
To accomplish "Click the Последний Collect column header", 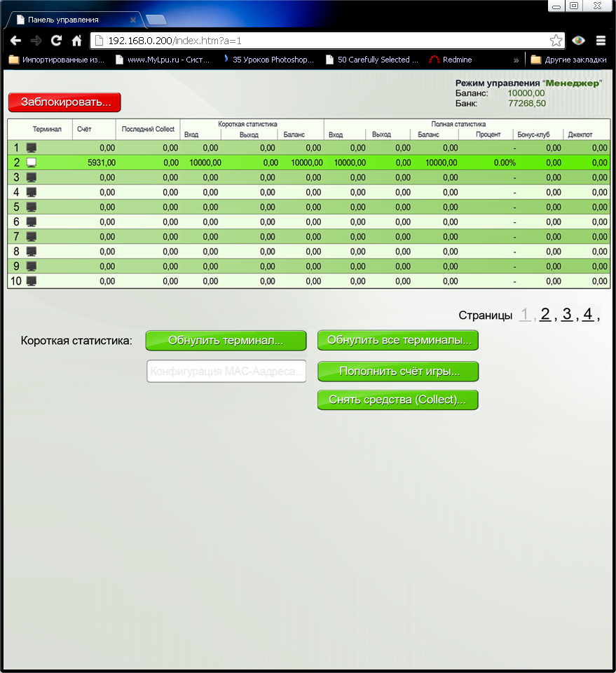I will pos(148,129).
